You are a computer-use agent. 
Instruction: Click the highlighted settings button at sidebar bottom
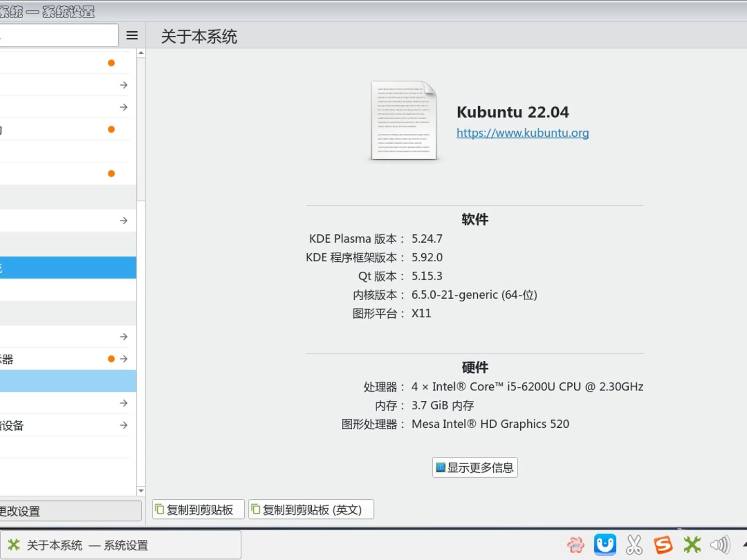point(70,511)
